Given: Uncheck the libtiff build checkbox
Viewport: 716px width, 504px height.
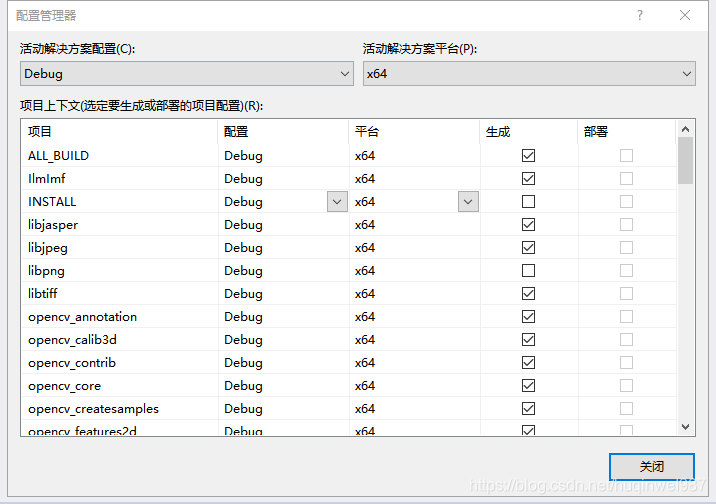Looking at the screenshot, I should pyautogui.click(x=528, y=294).
